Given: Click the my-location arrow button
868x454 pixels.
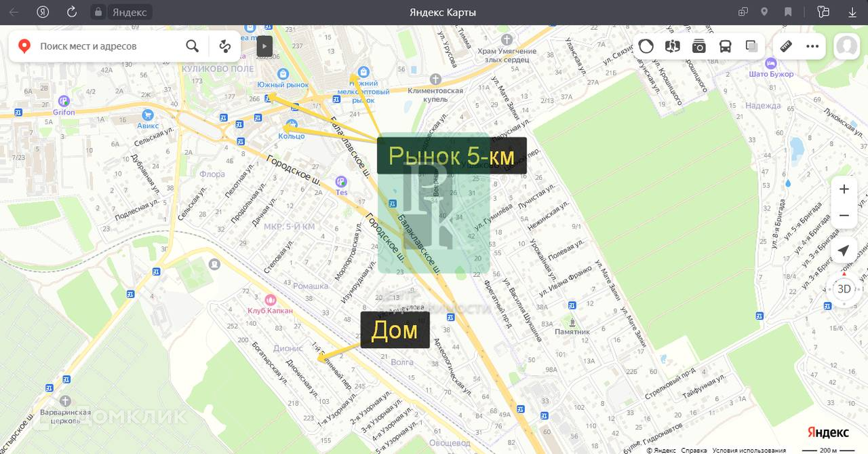Looking at the screenshot, I should point(844,251).
